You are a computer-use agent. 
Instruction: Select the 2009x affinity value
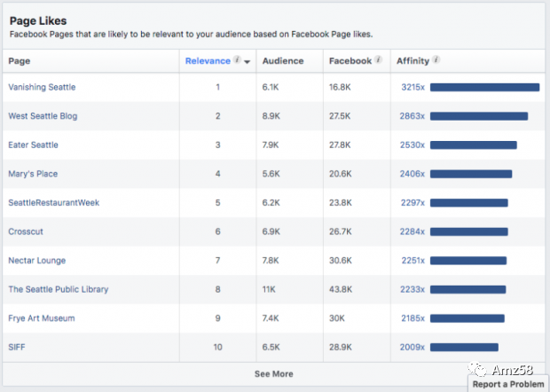(x=412, y=347)
